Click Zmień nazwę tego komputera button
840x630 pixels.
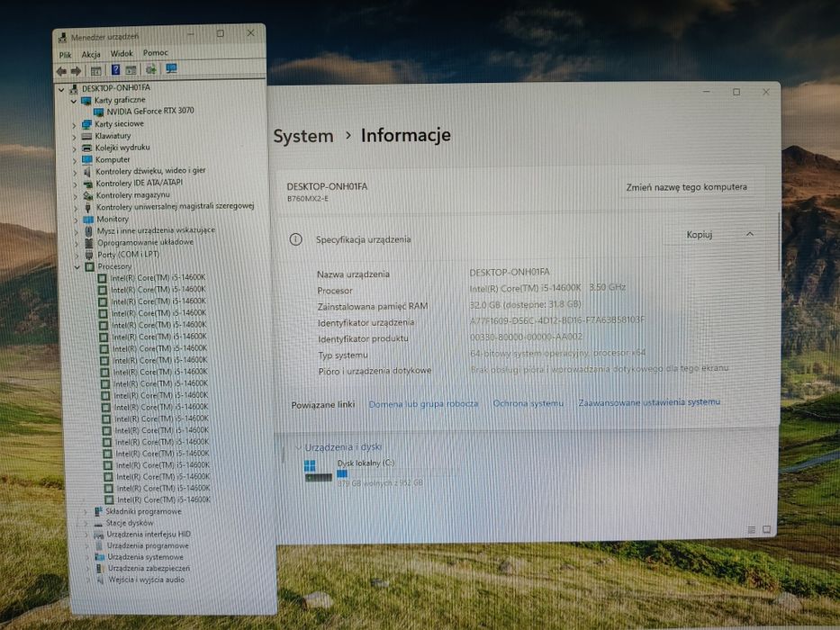click(686, 187)
